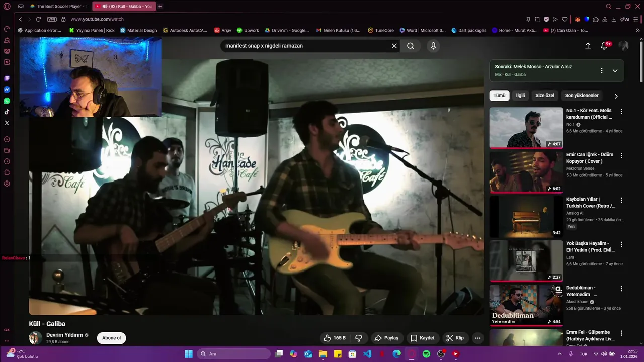The width and height of the screenshot is (644, 362).
Task: Save video using Kaydet button
Action: pyautogui.click(x=422, y=338)
